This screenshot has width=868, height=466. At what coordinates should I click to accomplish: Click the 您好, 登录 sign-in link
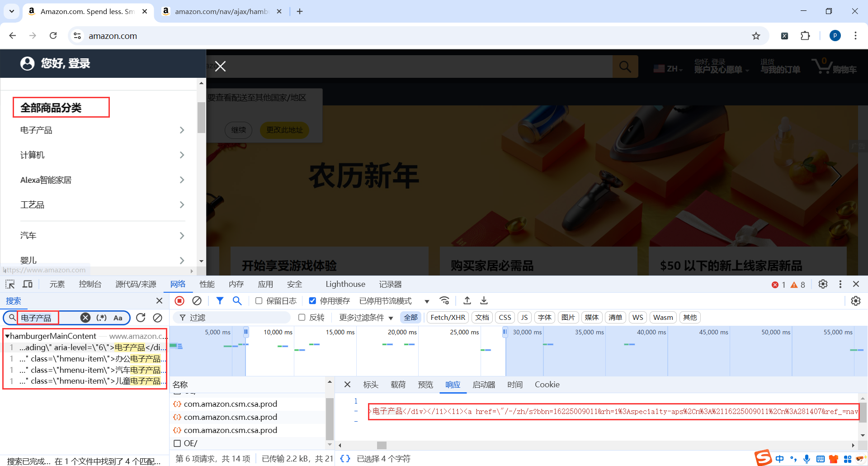(x=66, y=63)
